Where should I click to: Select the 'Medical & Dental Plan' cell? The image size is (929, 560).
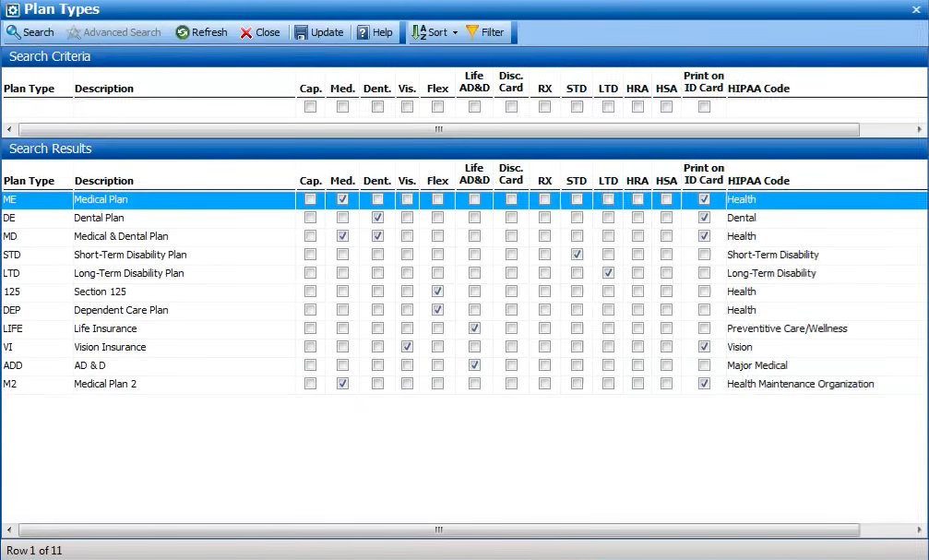(185, 236)
